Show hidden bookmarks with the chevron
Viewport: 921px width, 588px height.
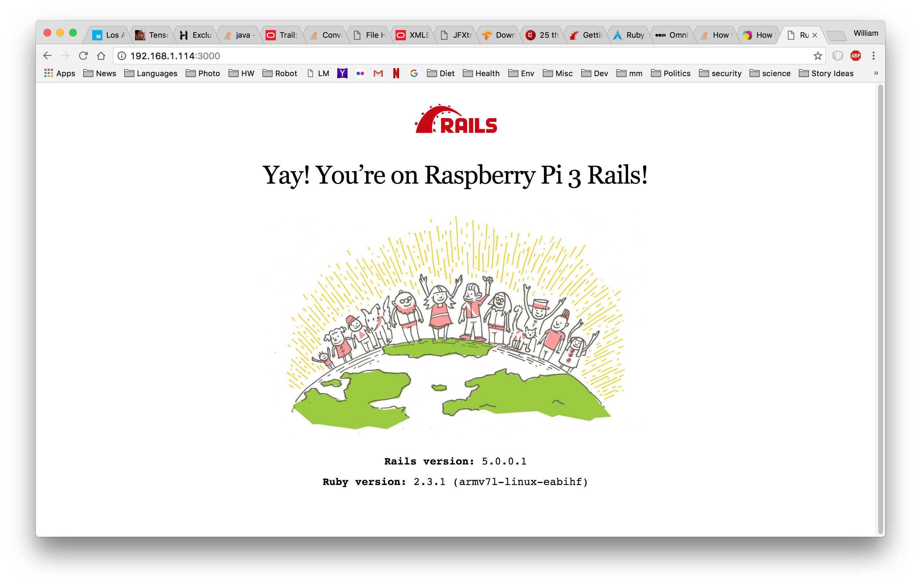tap(876, 73)
